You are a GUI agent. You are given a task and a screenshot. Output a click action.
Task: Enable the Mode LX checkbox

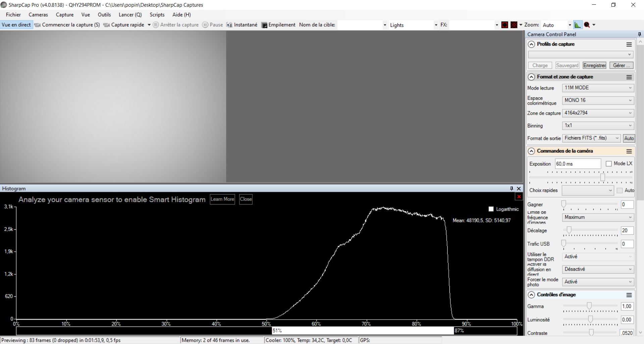point(609,164)
